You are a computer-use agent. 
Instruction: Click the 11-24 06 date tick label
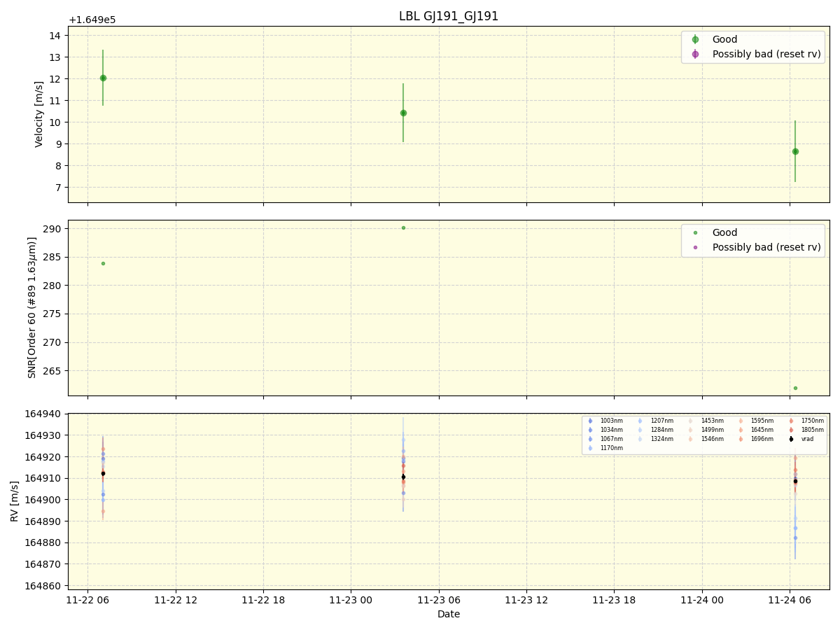click(x=790, y=599)
